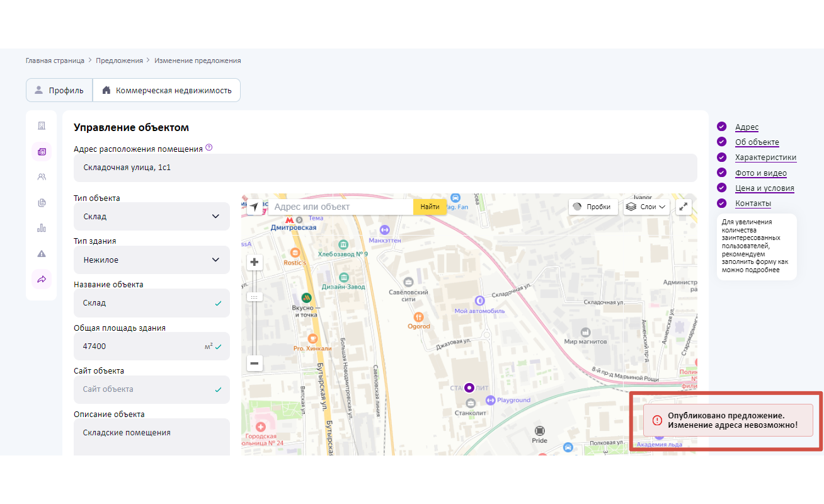The width and height of the screenshot is (824, 504).
Task: Click the Савёловский сити map marker
Action: (x=408, y=281)
